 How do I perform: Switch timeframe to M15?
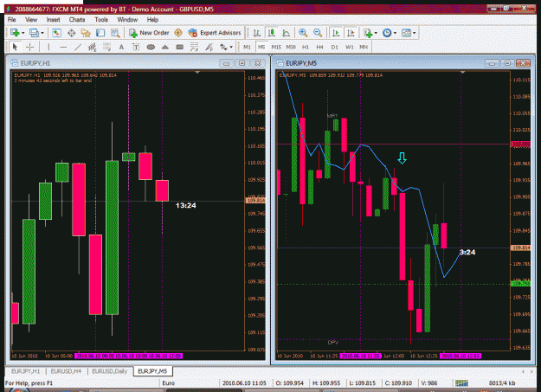(276, 47)
